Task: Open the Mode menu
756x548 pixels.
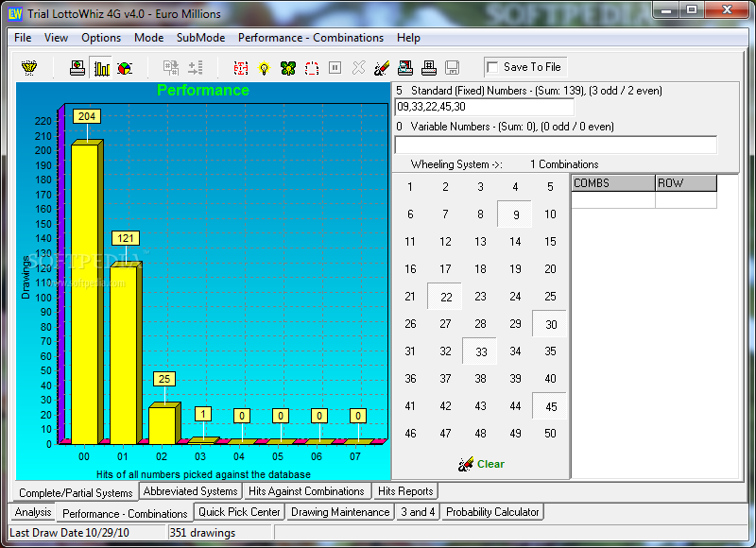Action: pos(148,38)
